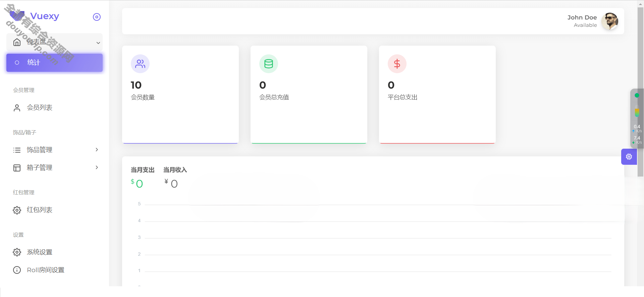The height and width of the screenshot is (297, 644).
Task: Click the home icon beside 仪表盘
Action: [17, 42]
